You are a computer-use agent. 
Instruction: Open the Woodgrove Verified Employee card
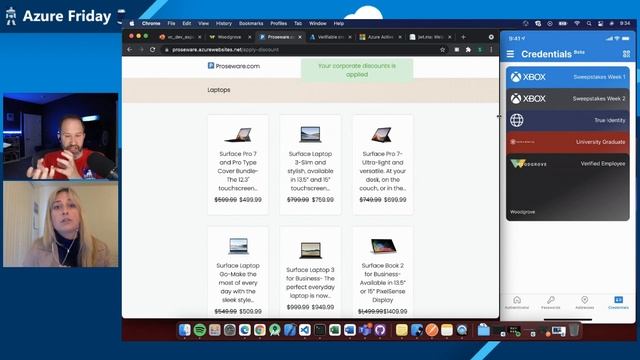pos(567,187)
